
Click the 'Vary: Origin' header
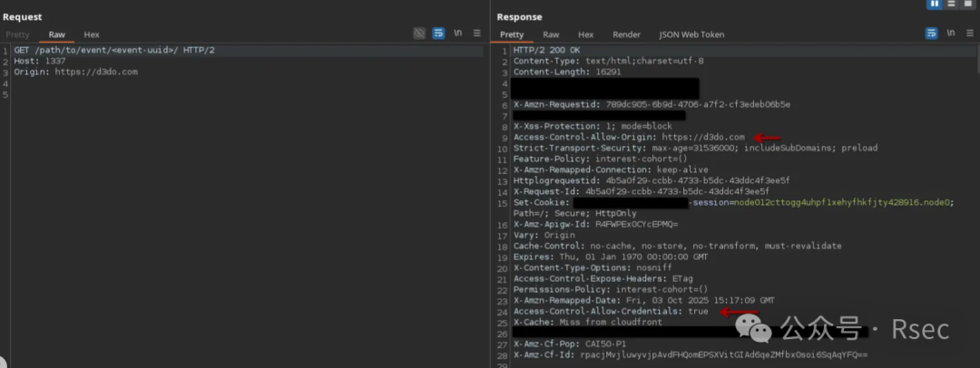pyautogui.click(x=544, y=235)
